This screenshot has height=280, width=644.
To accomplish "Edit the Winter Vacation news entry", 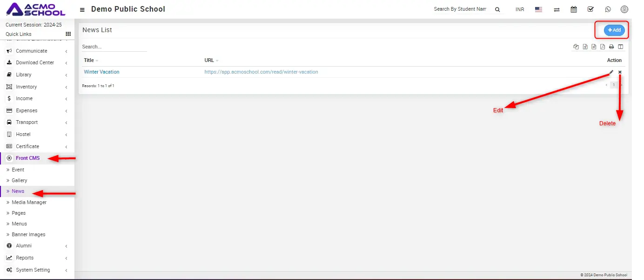I will (611, 72).
